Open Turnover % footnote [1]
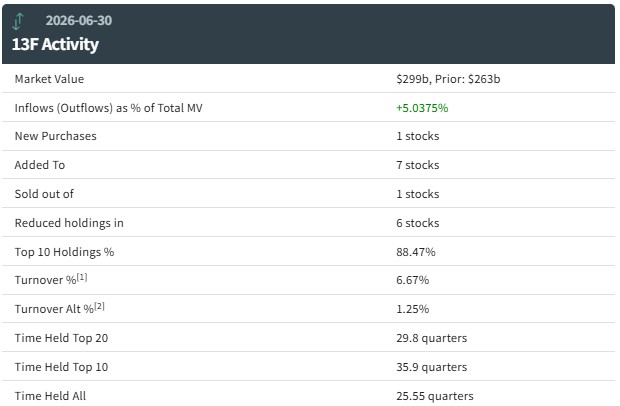Screen dimensions: 620x406 [82, 277]
